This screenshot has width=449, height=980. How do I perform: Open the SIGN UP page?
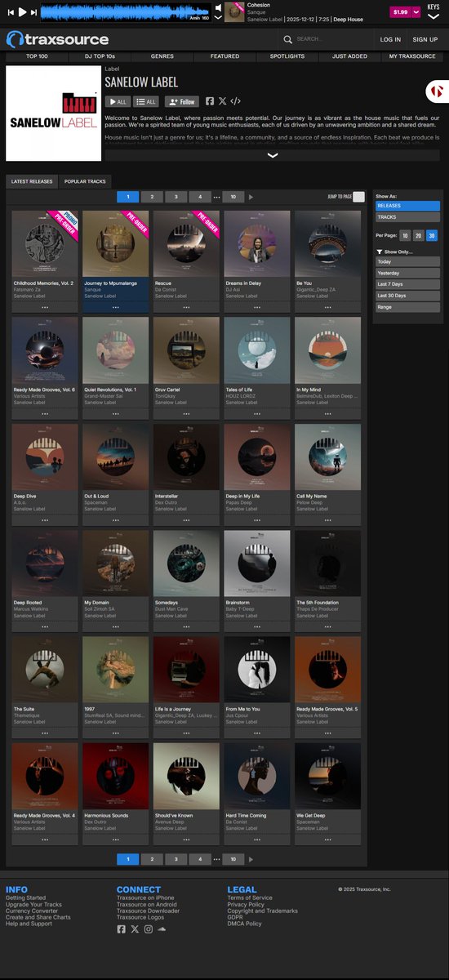pos(425,39)
